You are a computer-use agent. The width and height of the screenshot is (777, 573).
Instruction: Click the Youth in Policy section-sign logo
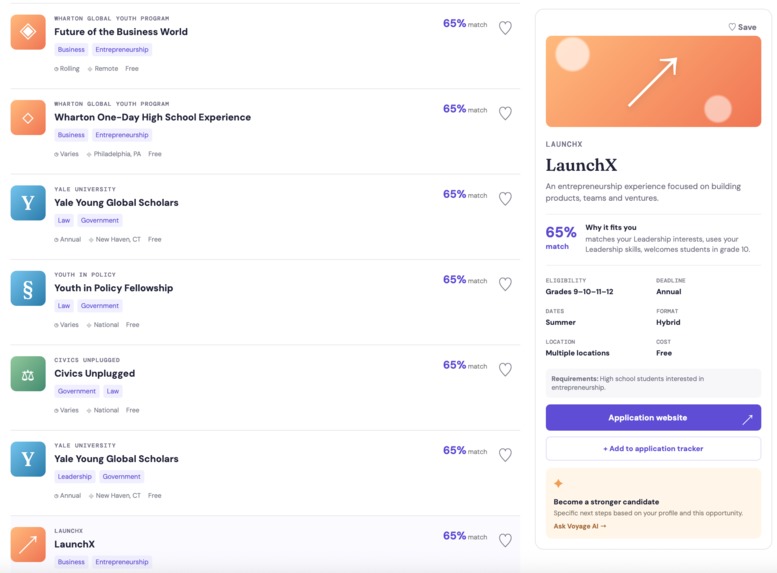[28, 288]
